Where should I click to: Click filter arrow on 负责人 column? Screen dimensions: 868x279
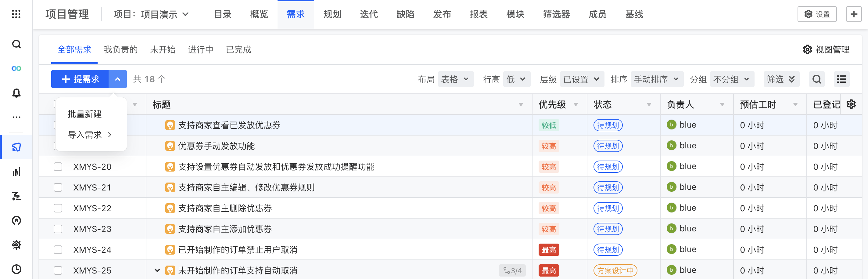[x=722, y=105]
